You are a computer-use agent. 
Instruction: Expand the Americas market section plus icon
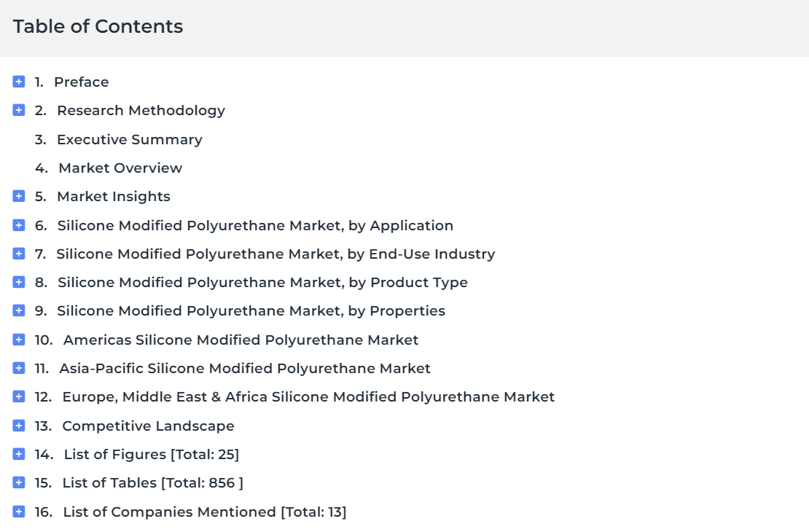point(18,340)
